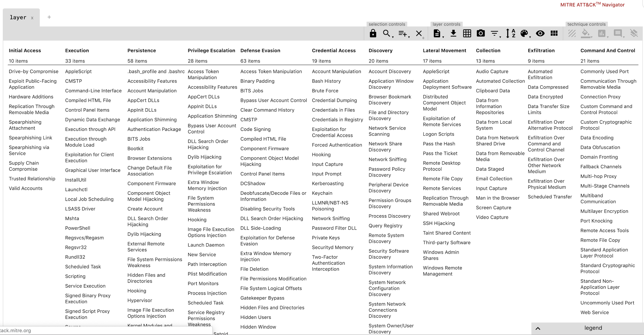644x335 pixels.
Task: Select the Email Collection technique
Action: (x=494, y=179)
